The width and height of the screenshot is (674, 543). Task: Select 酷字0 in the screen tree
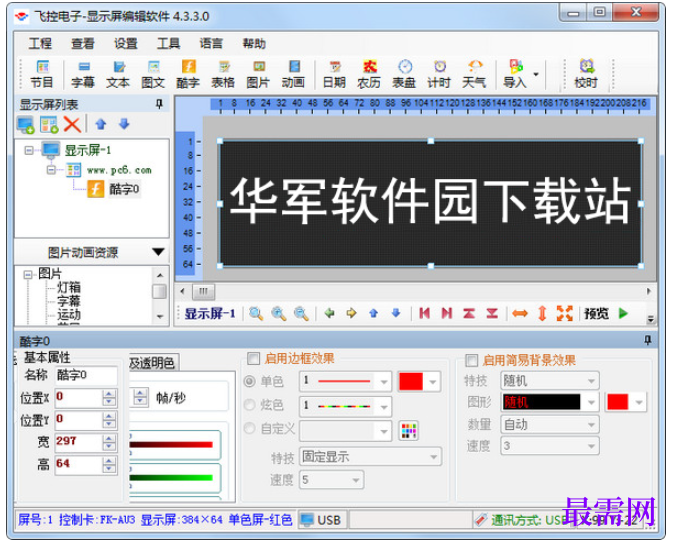pyautogui.click(x=124, y=189)
